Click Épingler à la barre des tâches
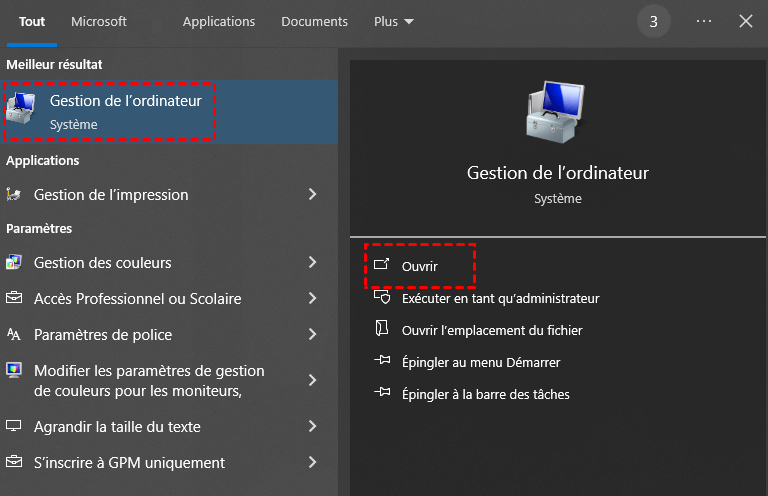The height and width of the screenshot is (496, 768). click(486, 394)
